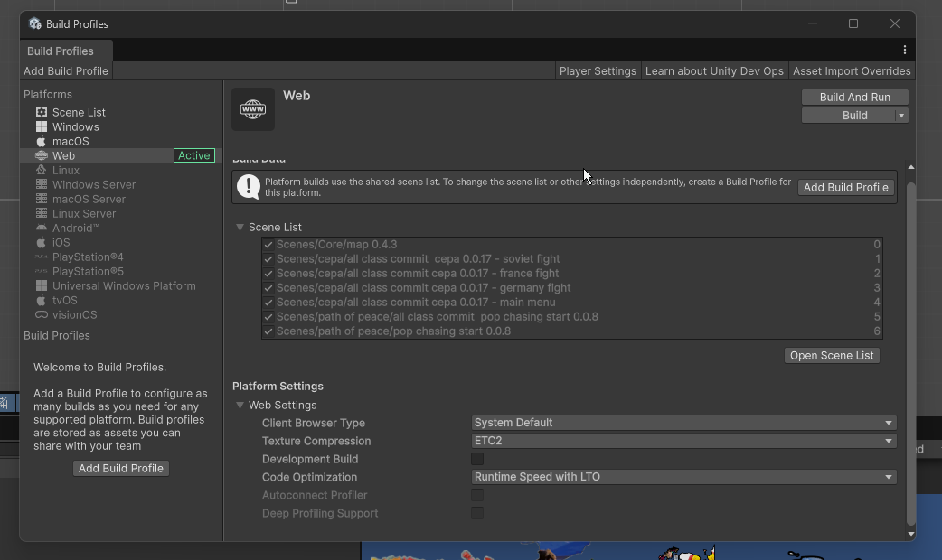The image size is (942, 560).
Task: Select Universal Windows Platform row
Action: pyautogui.click(x=121, y=285)
